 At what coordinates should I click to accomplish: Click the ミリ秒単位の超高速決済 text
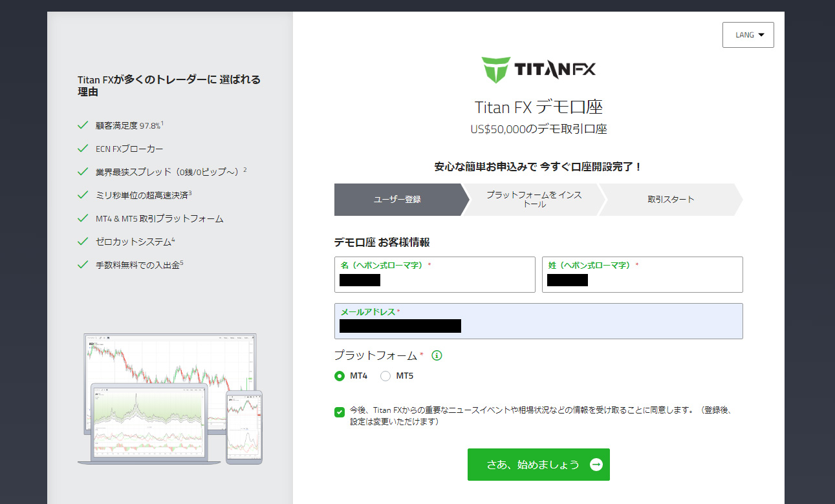click(144, 194)
